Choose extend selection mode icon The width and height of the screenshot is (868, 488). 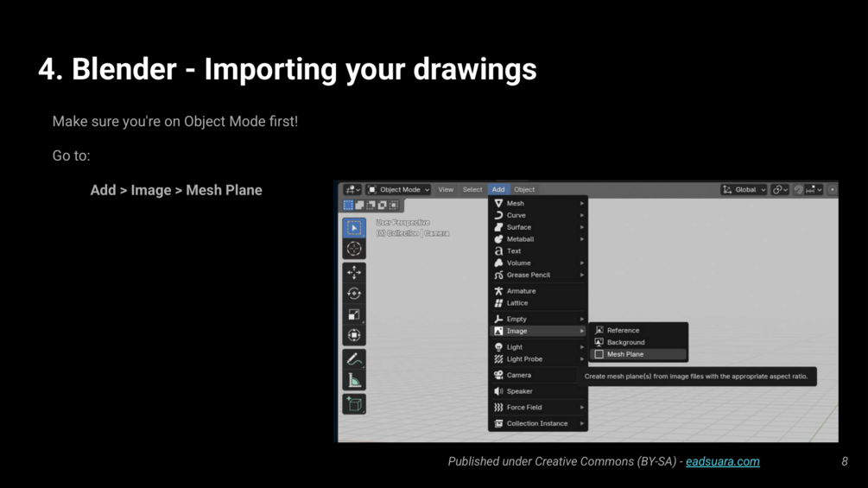tap(360, 206)
